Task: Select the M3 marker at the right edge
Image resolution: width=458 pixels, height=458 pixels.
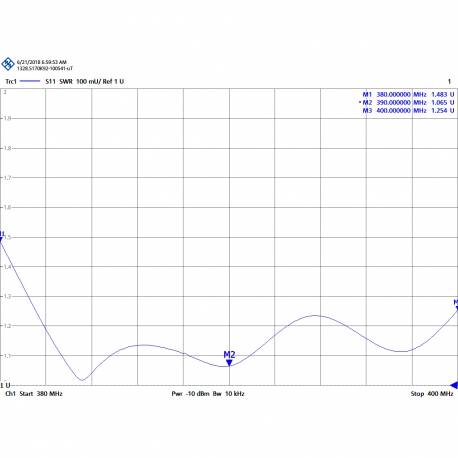Action: (x=456, y=305)
